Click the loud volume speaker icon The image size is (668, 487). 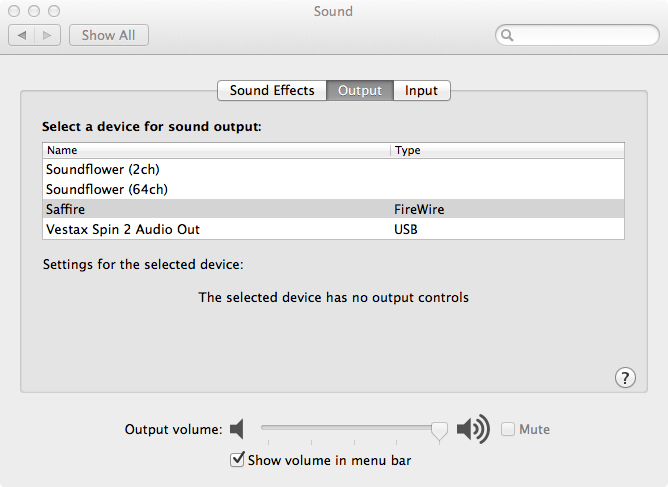(473, 430)
